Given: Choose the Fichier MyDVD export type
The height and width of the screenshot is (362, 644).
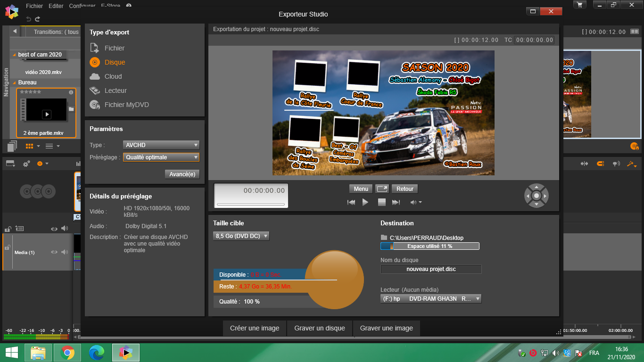Looking at the screenshot, I should [126, 105].
